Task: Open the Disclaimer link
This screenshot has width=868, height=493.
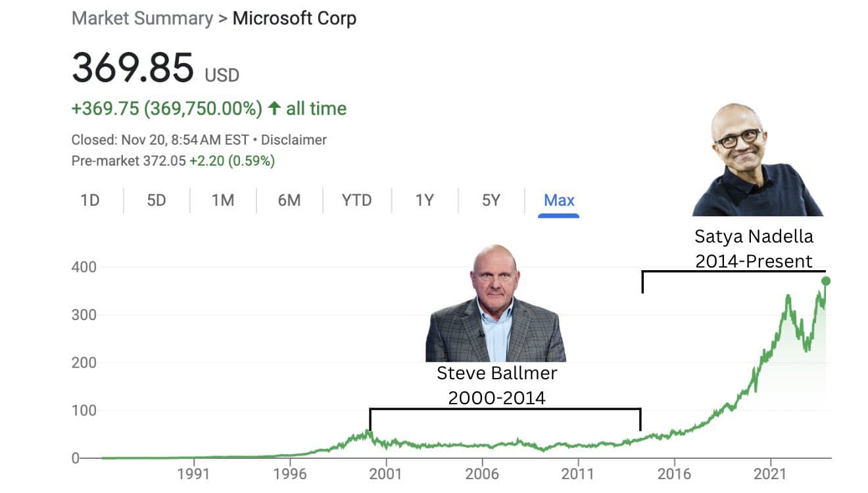Action: pyautogui.click(x=293, y=139)
